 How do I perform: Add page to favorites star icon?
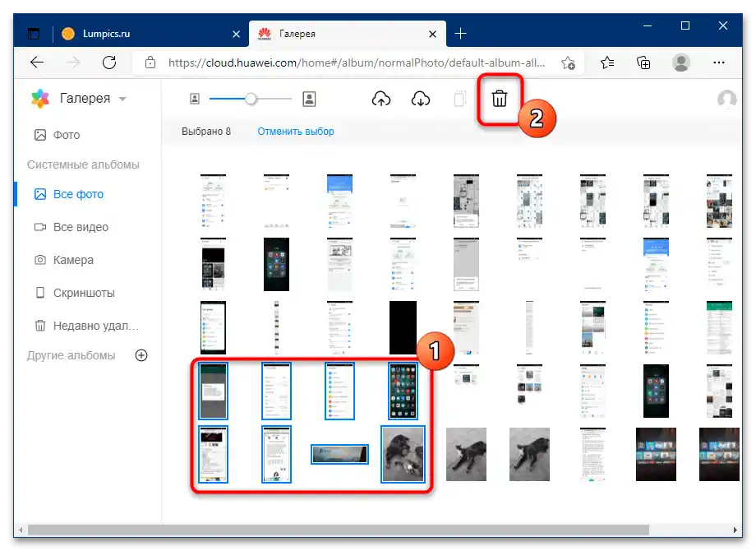click(568, 63)
